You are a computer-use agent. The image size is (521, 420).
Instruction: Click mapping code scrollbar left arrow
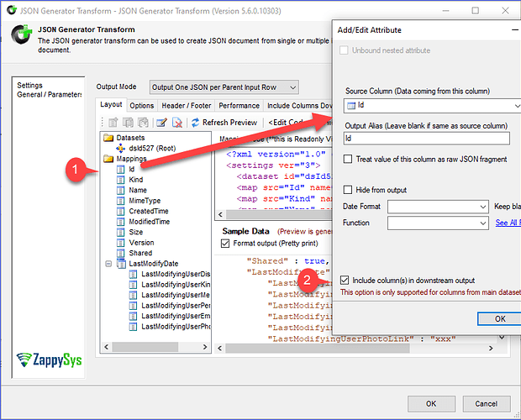pos(220,214)
